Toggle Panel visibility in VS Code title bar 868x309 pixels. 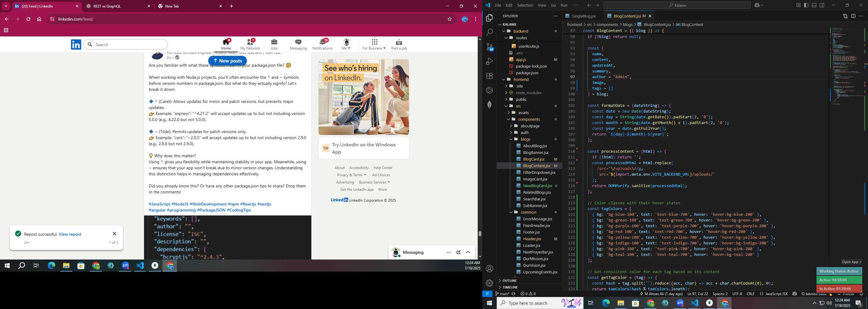click(x=814, y=5)
